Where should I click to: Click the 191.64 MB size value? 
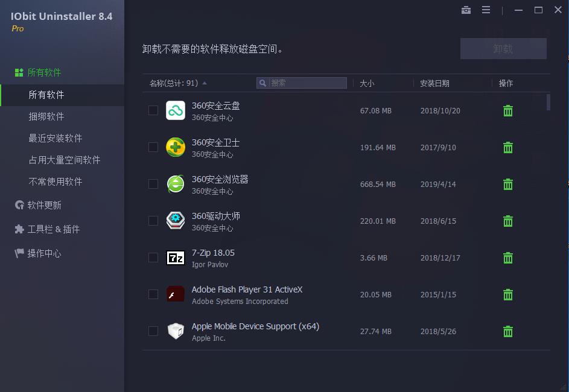pyautogui.click(x=378, y=148)
